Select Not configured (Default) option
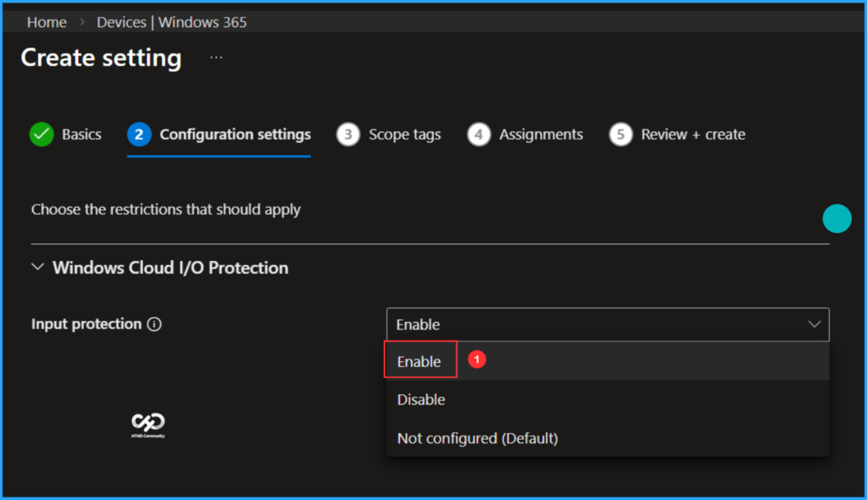Viewport: 868px width, 500px height. 477,438
